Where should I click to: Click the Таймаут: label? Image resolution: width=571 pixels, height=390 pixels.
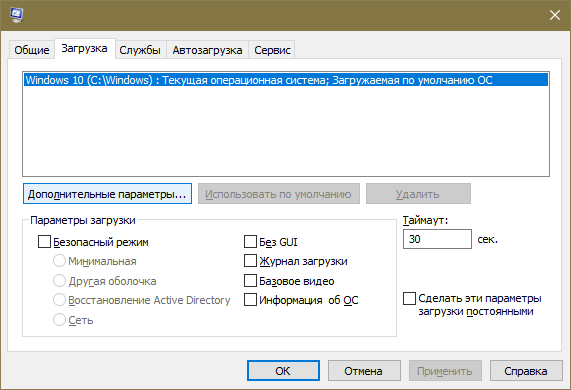425,220
